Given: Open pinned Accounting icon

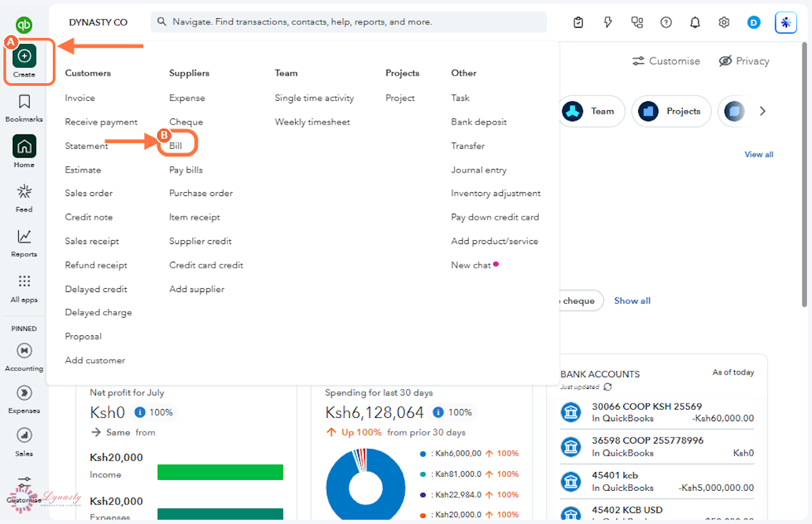Looking at the screenshot, I should (24, 350).
